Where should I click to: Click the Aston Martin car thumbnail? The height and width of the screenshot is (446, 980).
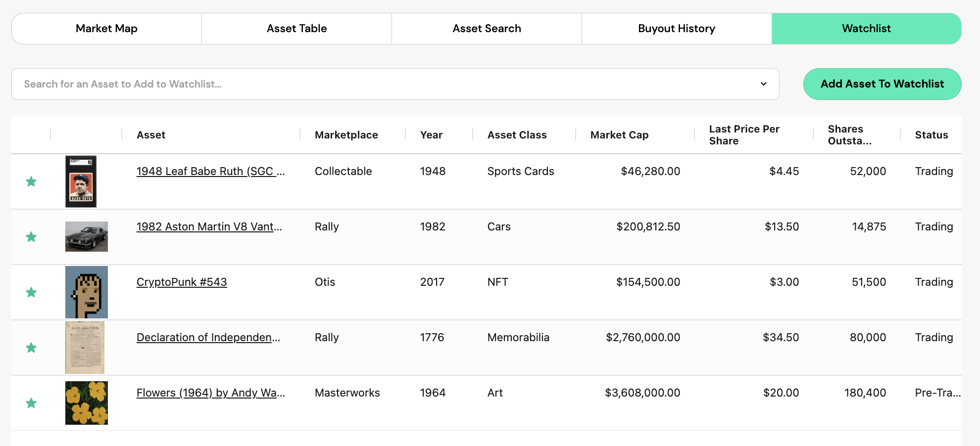pyautogui.click(x=87, y=236)
